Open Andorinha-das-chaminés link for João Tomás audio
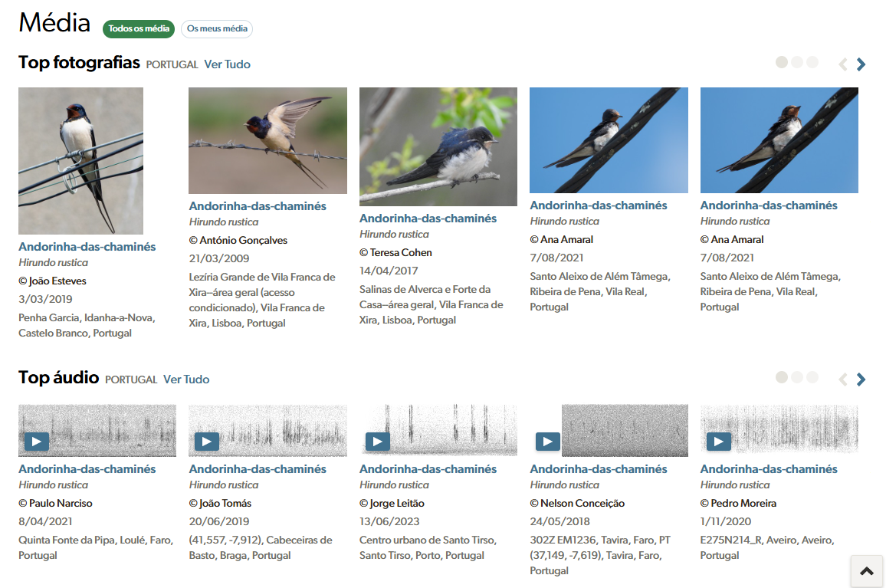The height and width of the screenshot is (588, 886). point(258,469)
